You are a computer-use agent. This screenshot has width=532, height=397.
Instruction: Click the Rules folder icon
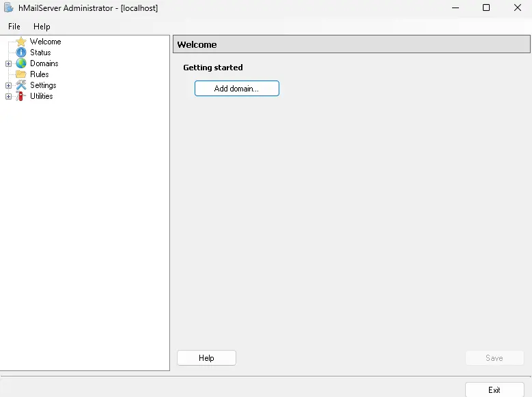pos(21,74)
